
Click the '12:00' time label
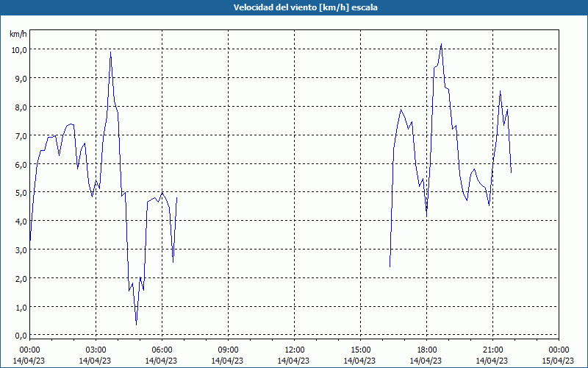tap(295, 350)
